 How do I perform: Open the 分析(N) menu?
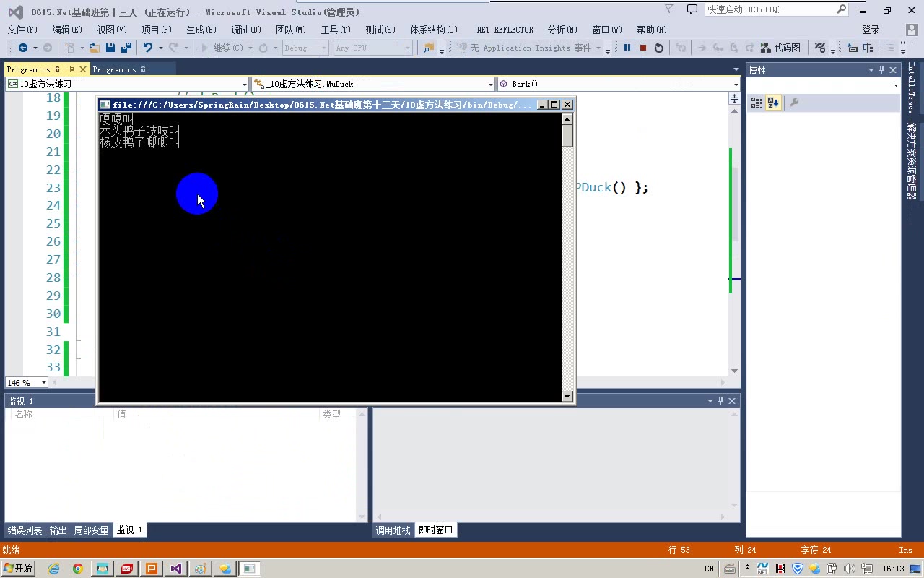(562, 30)
